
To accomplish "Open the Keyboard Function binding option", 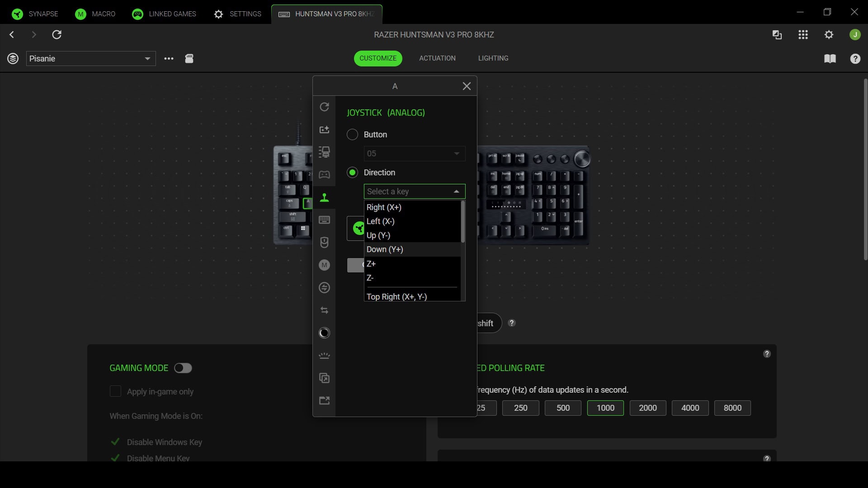I will point(325,220).
